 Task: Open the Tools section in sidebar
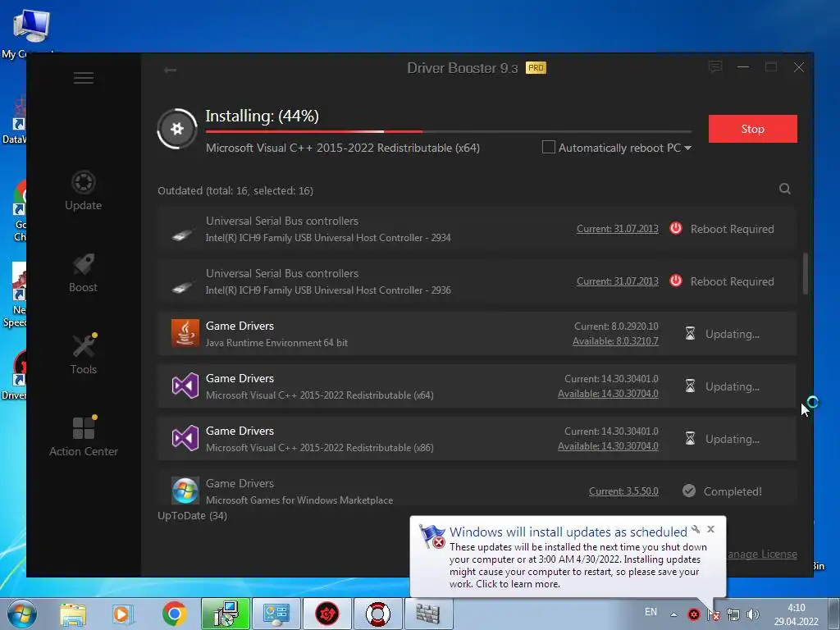click(84, 354)
